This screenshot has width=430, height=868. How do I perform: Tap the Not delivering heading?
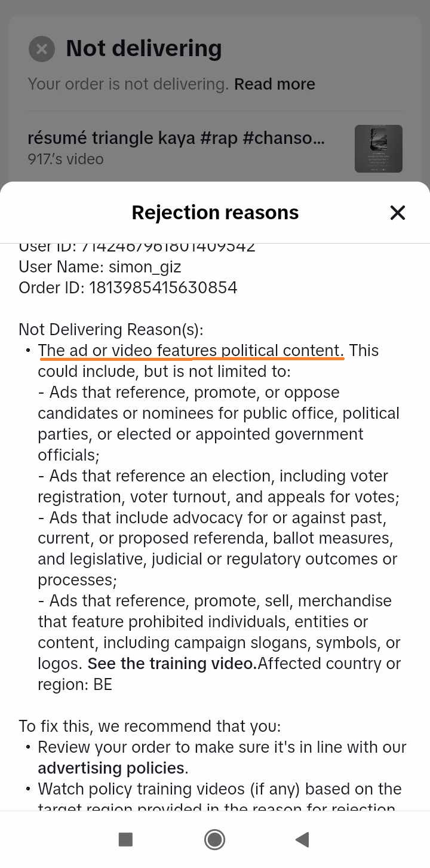pos(144,48)
